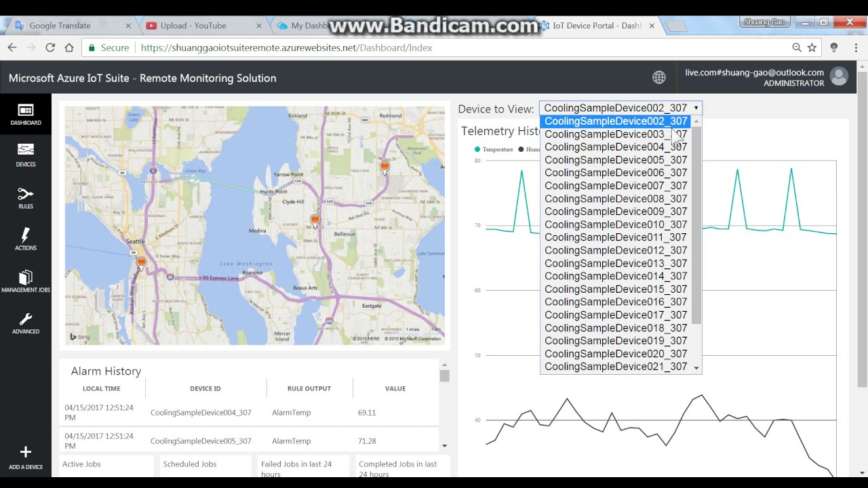The image size is (868, 488).
Task: Close the Google Translate tab
Action: 128,26
